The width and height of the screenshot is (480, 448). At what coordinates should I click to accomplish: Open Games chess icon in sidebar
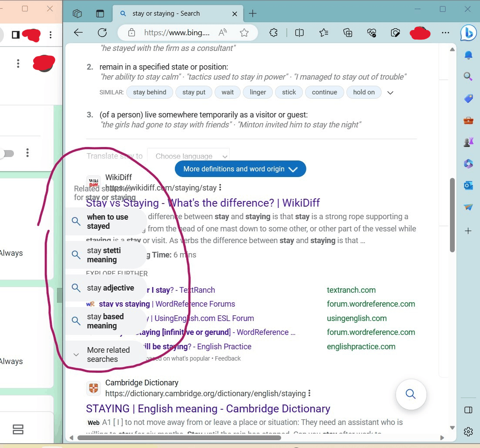coord(468,142)
